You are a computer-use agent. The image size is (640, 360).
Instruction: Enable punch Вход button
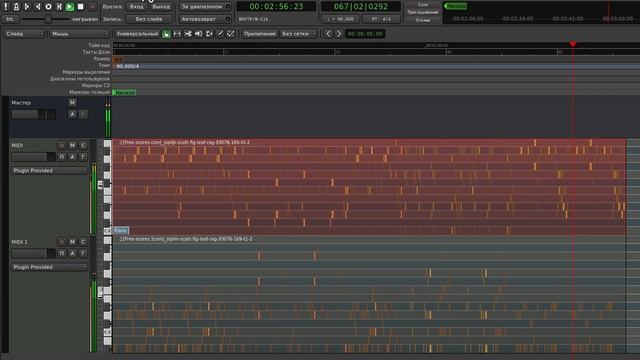tap(137, 7)
